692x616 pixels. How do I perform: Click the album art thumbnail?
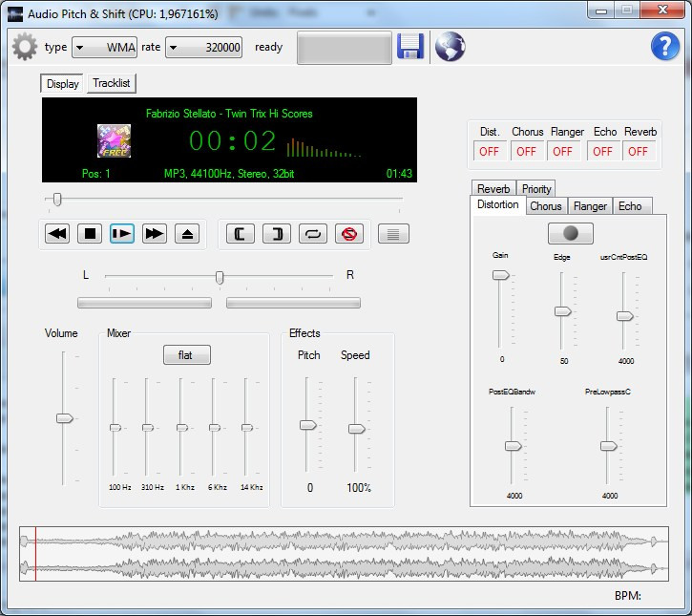pos(114,140)
